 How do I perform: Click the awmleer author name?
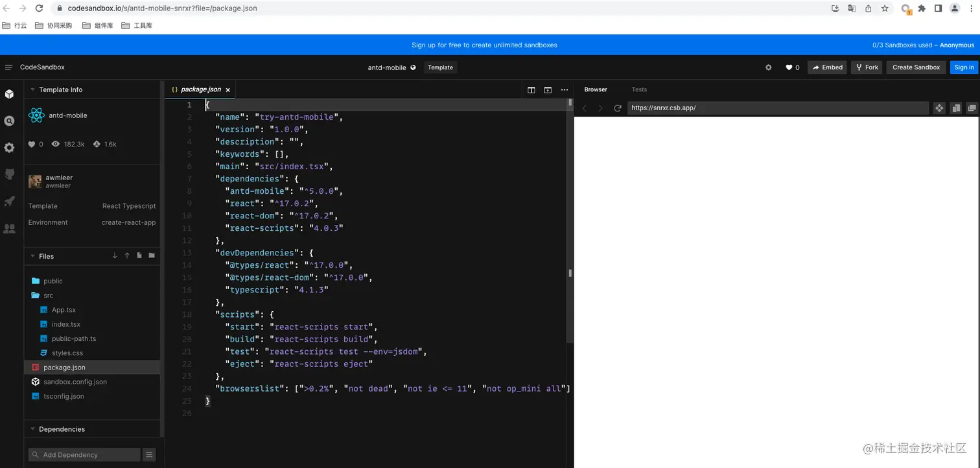click(59, 178)
